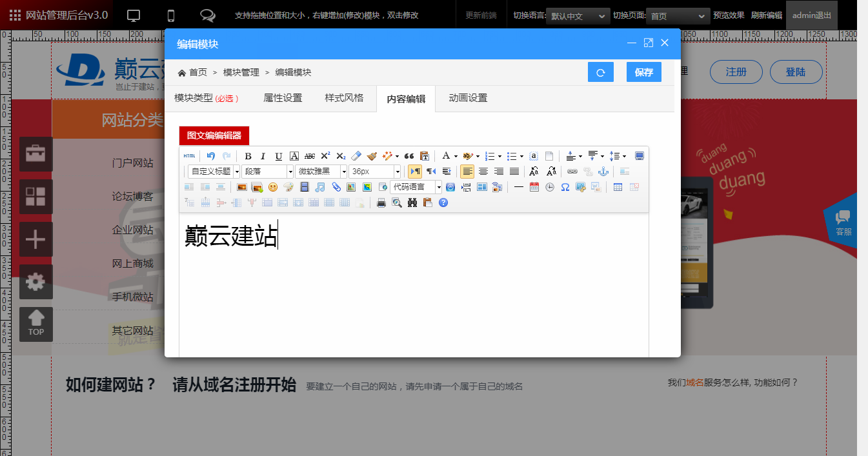Image resolution: width=868 pixels, height=456 pixels.
Task: Enable center text alignment
Action: [x=483, y=171]
